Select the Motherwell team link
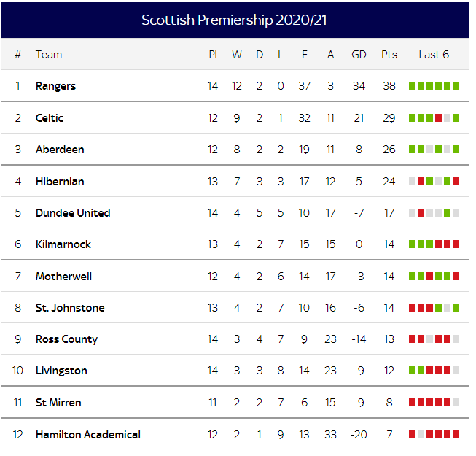This screenshot has width=476, height=456. pos(64,277)
